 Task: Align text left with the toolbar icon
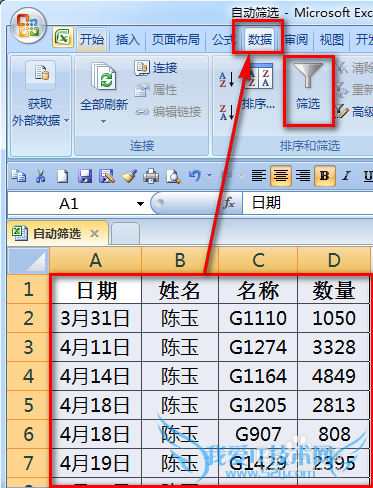(x=259, y=176)
